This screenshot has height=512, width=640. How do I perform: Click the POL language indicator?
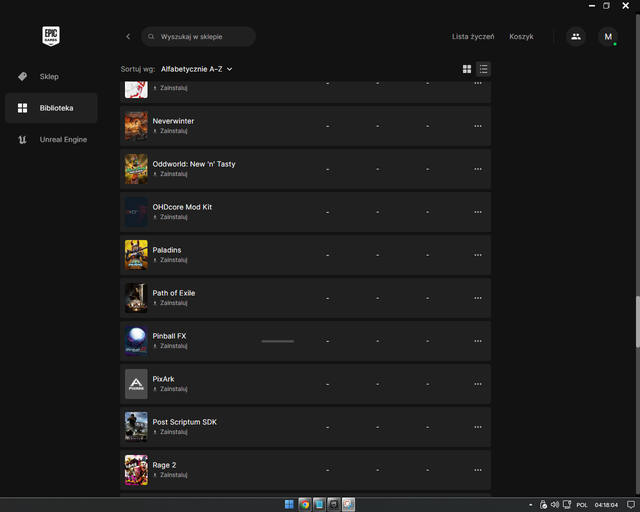point(582,505)
